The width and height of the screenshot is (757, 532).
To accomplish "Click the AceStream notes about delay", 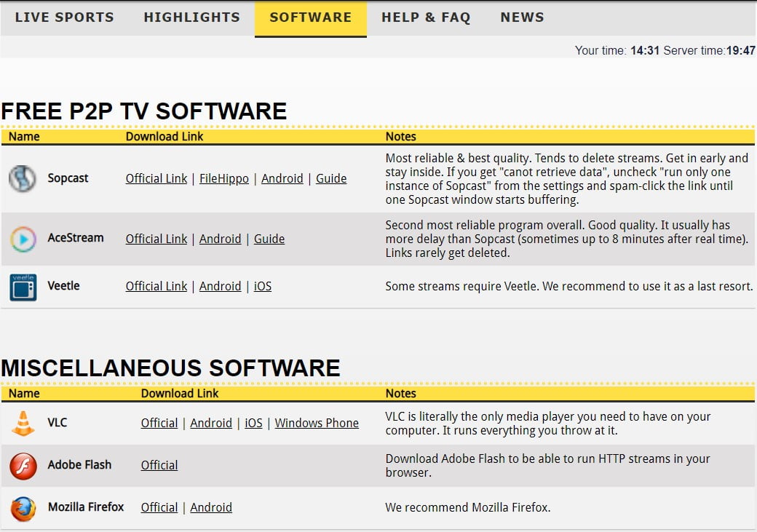I will (x=567, y=239).
